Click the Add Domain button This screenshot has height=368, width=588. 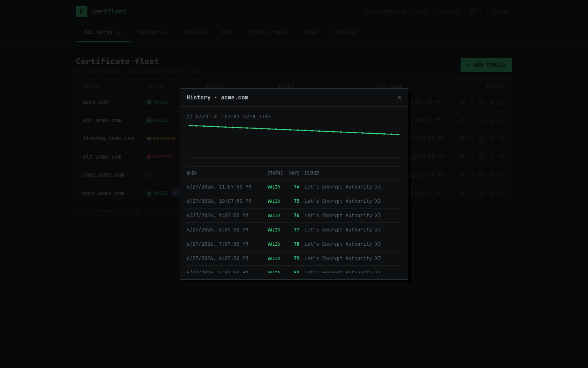486,65
